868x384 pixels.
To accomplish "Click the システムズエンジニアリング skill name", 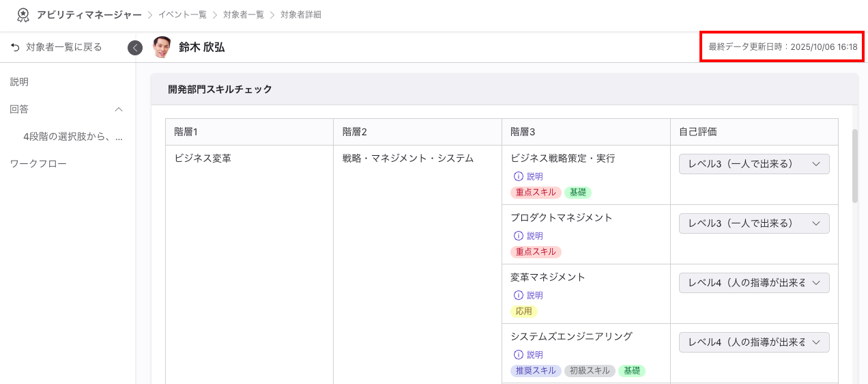I will (572, 336).
